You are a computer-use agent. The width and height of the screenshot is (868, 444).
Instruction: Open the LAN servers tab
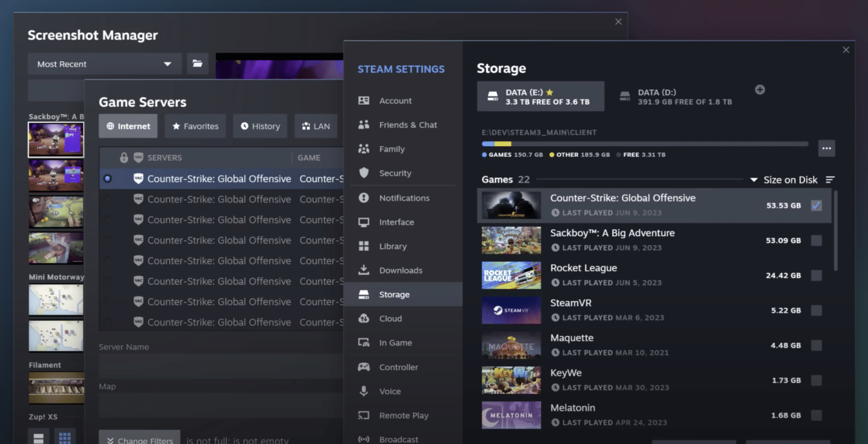pos(315,126)
